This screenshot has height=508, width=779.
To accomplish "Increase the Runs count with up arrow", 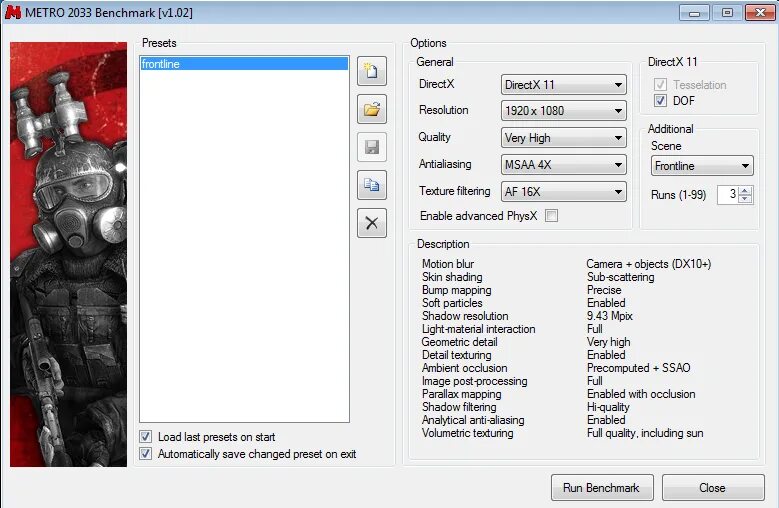I will click(x=745, y=190).
